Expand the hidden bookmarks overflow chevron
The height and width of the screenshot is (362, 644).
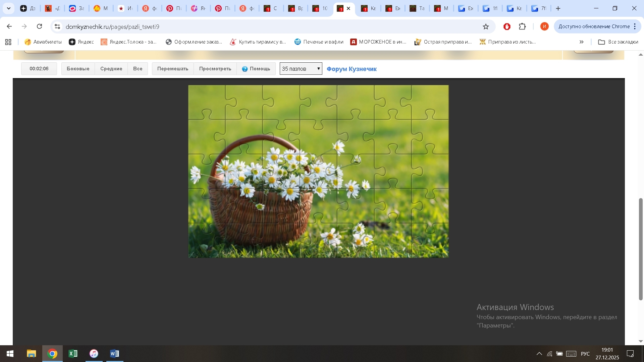pos(581,42)
